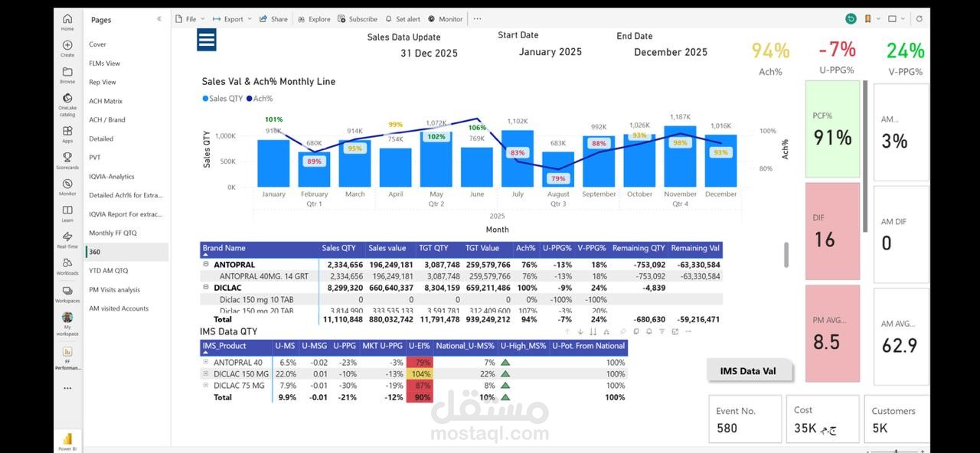Click IMS table visual more options ellipsis
980x453 pixels.
click(x=688, y=331)
